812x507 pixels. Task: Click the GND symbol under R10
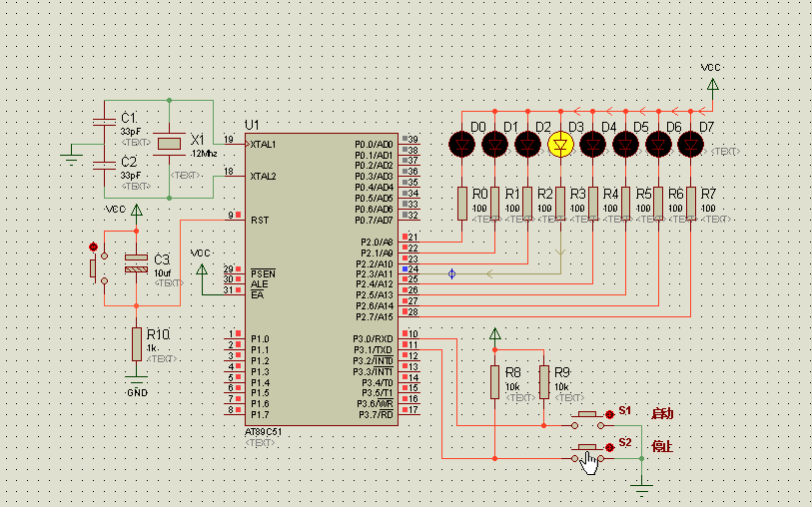point(136,379)
